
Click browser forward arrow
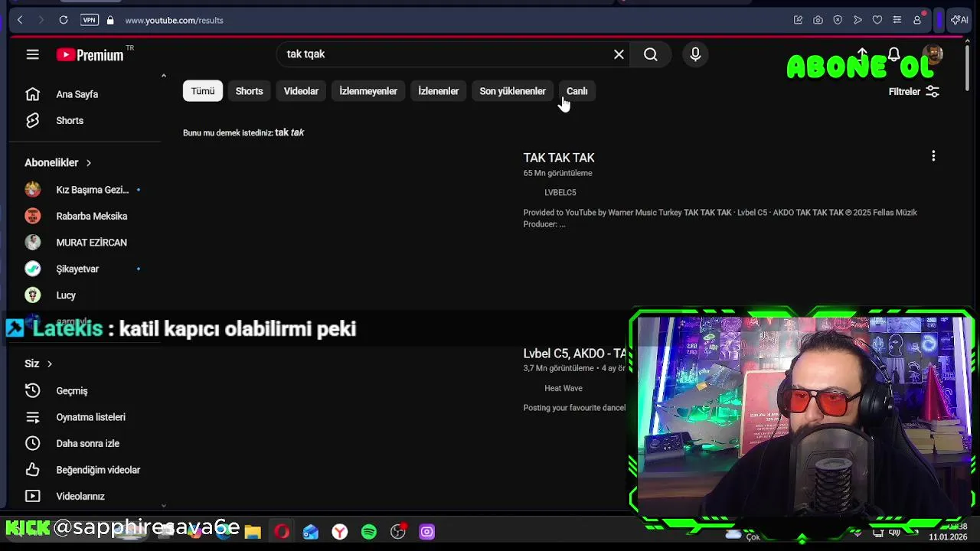click(40, 20)
